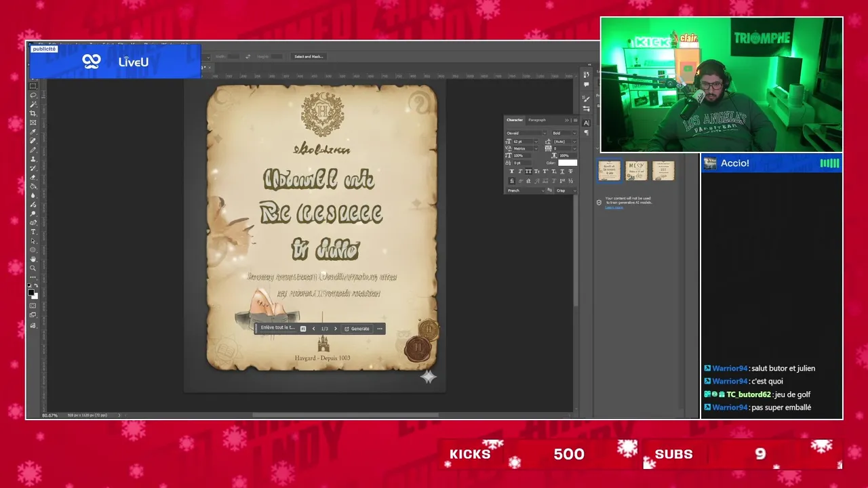Select the Brush tool
Screen dimensions: 868x488
(x=33, y=150)
